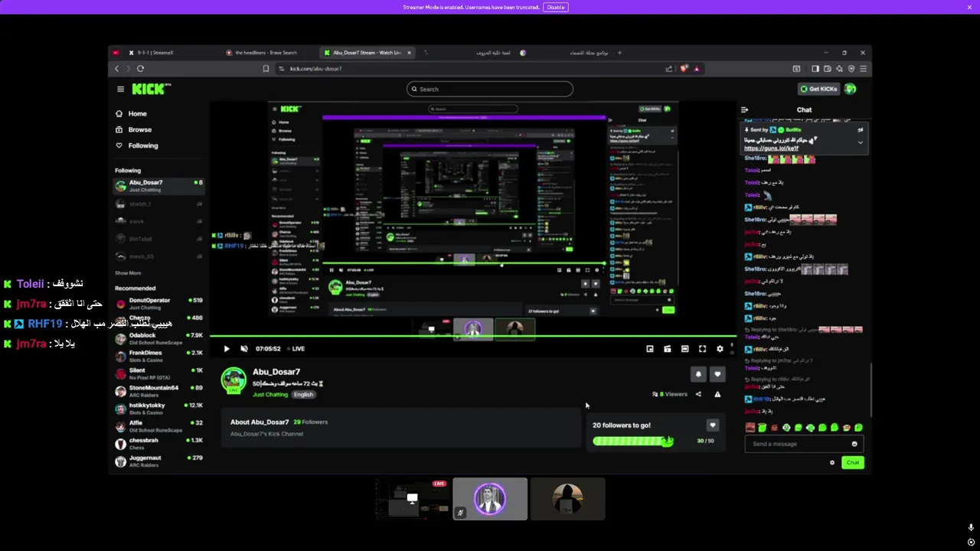
Task: Reload the page in the browser
Action: pos(141,69)
